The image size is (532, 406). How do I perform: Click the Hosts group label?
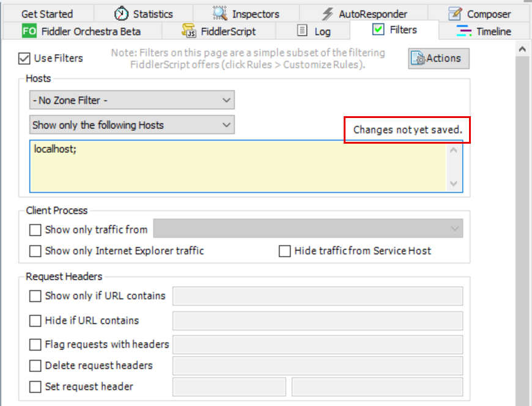39,79
